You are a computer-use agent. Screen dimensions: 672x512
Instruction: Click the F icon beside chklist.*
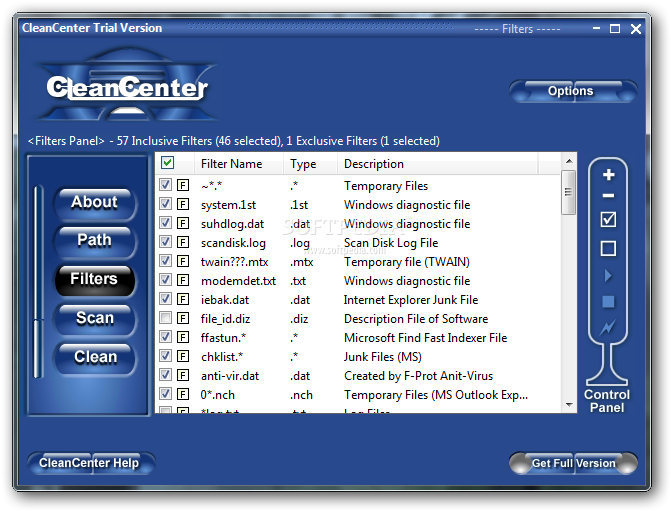(183, 356)
